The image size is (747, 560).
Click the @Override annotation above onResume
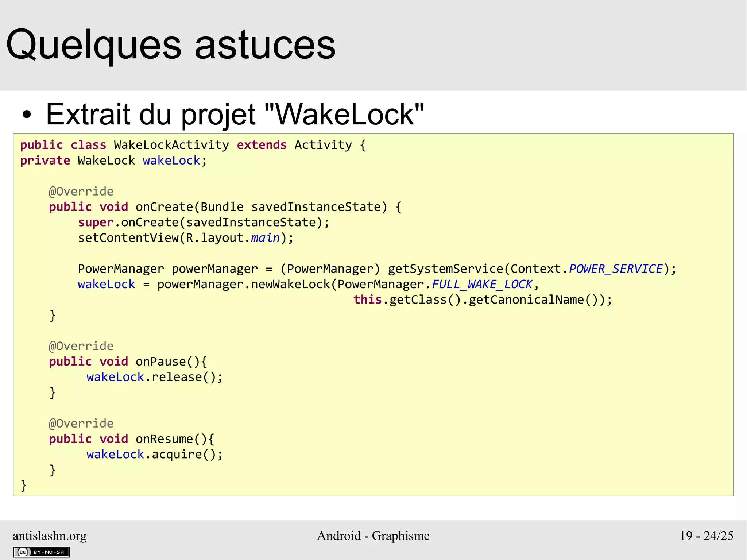(81, 423)
